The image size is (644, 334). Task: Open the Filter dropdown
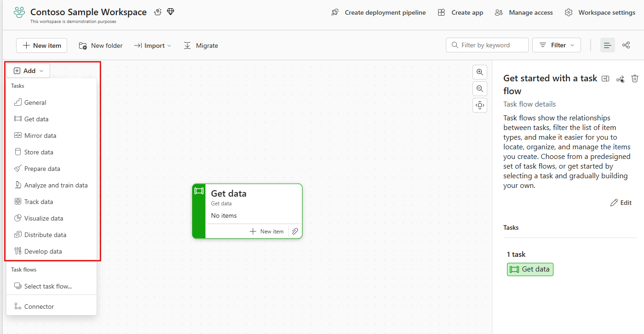[x=556, y=45]
